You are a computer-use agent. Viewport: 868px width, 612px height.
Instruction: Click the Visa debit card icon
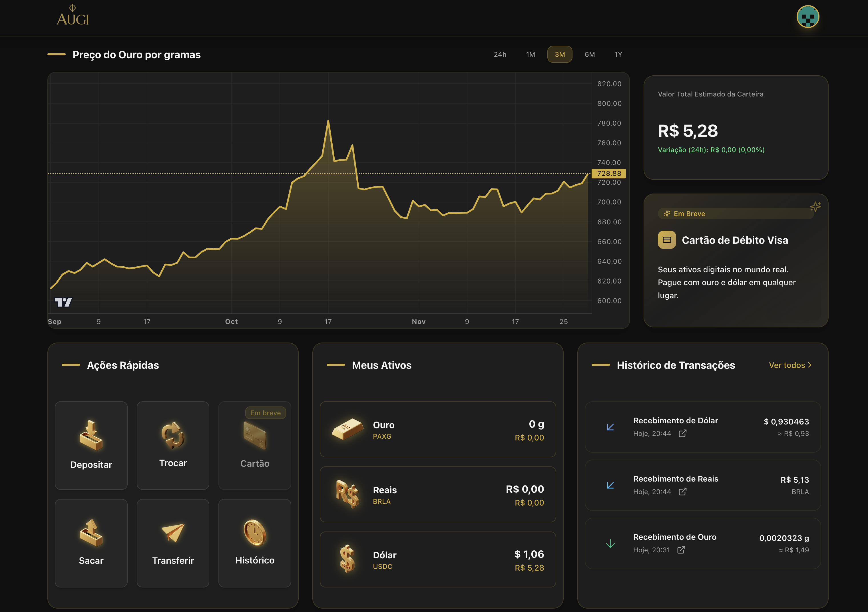[x=667, y=240]
